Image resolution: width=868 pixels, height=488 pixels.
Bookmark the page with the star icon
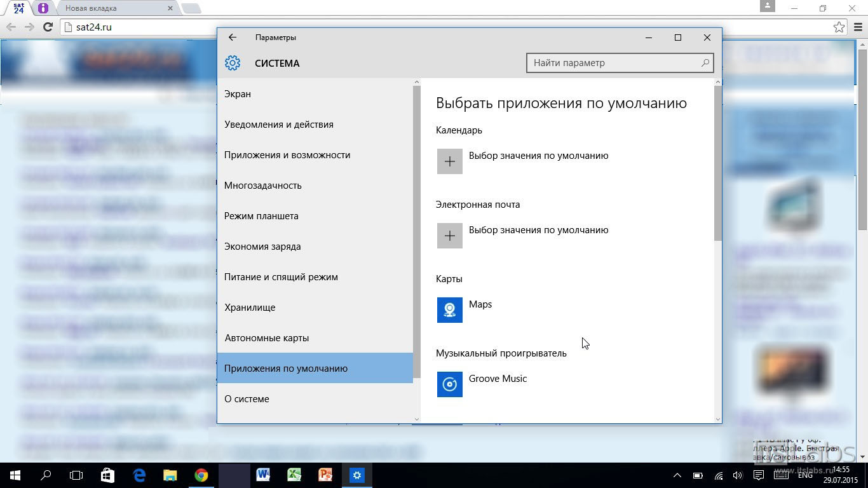pyautogui.click(x=839, y=27)
